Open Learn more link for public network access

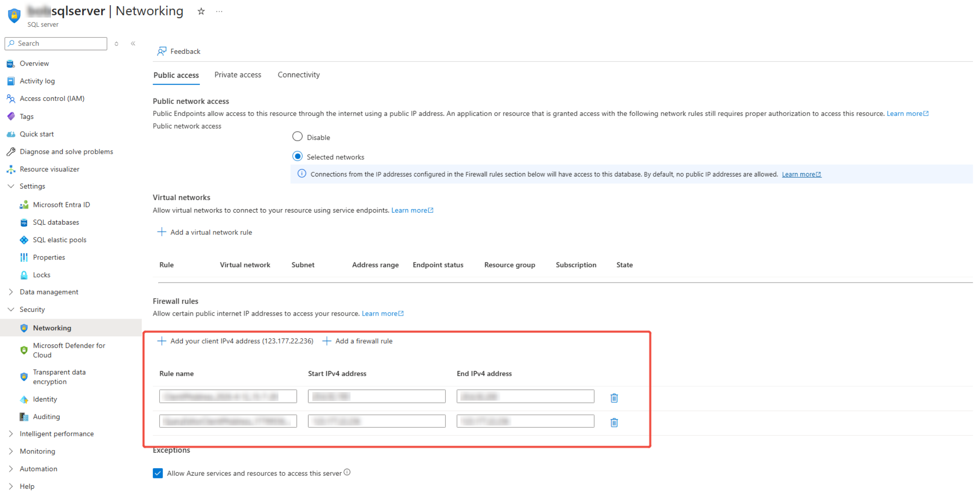pyautogui.click(x=907, y=114)
